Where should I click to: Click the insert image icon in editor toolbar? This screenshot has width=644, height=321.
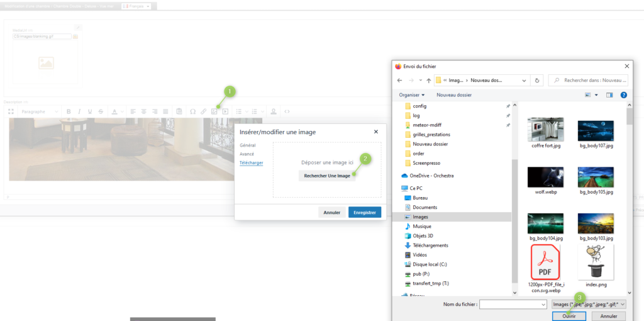tap(214, 111)
